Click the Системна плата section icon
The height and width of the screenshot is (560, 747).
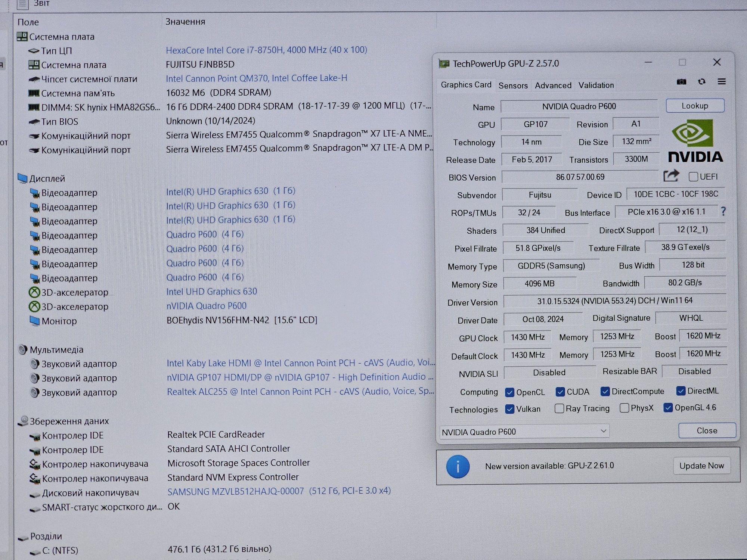coord(22,37)
